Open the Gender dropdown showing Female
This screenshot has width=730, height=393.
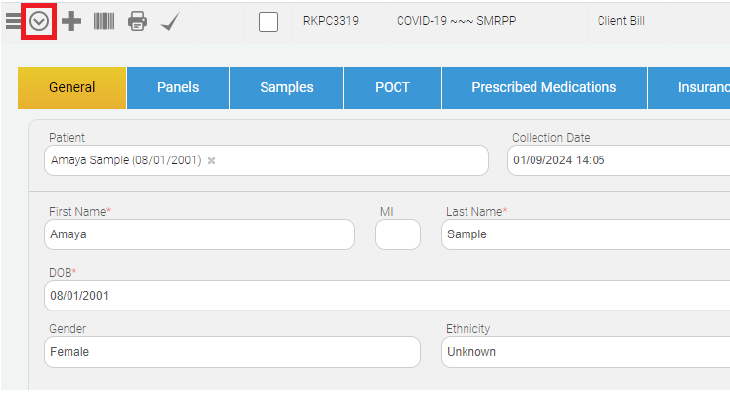(x=232, y=352)
